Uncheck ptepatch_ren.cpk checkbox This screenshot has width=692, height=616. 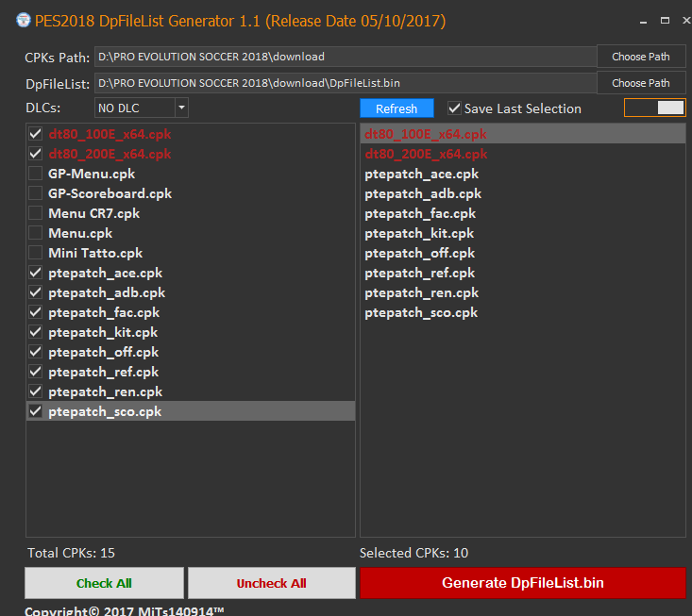click(35, 391)
